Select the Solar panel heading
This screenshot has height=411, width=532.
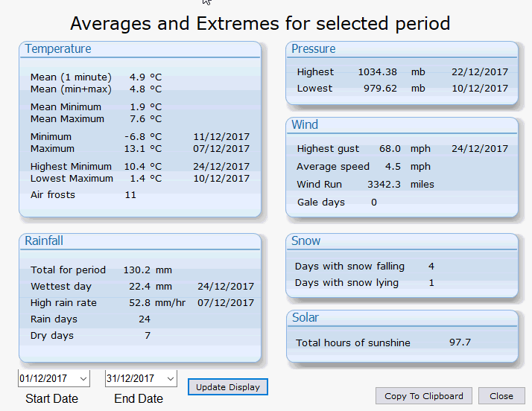[x=305, y=317]
